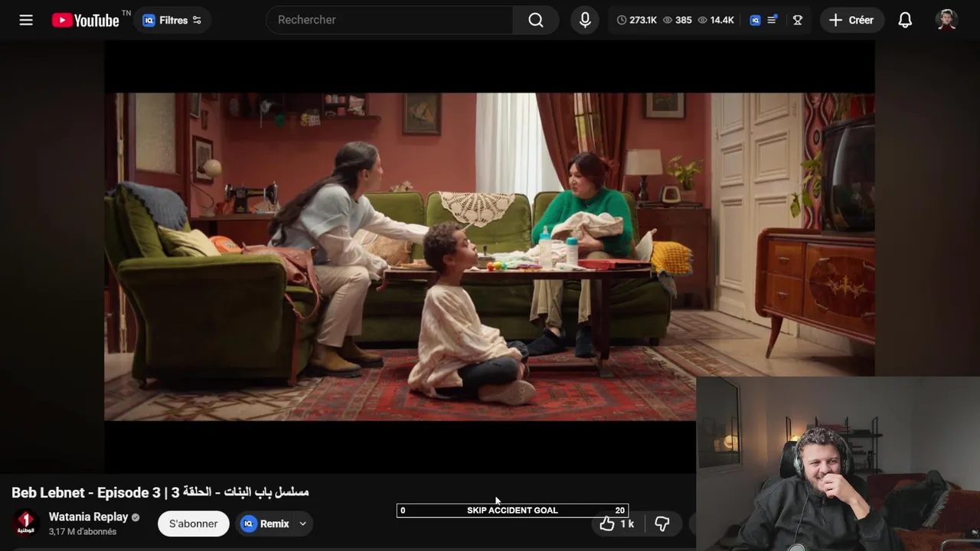
Task: Click the IQ Remix button
Action: (266, 523)
